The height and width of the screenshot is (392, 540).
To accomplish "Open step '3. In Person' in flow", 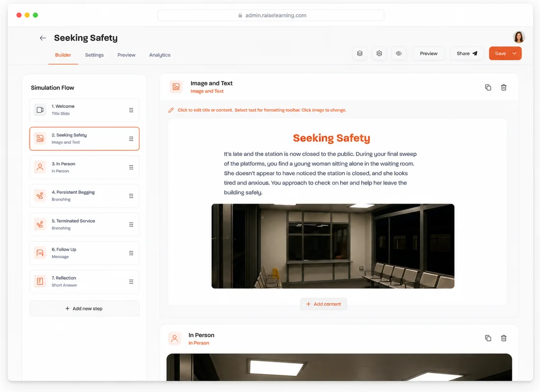I will pos(84,167).
